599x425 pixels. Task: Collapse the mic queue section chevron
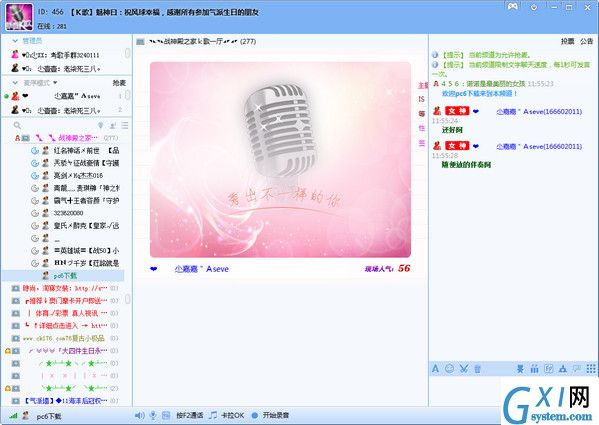(x=15, y=82)
